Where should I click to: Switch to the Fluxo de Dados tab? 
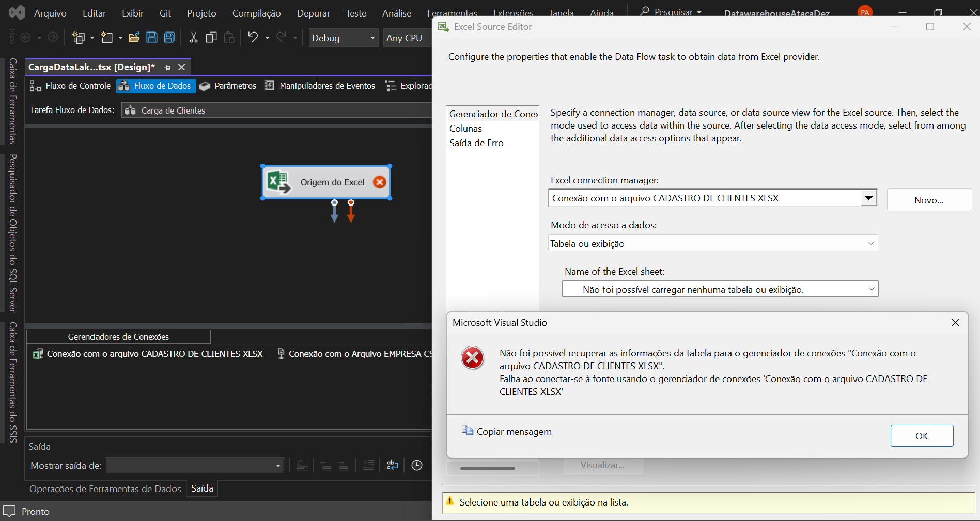155,86
